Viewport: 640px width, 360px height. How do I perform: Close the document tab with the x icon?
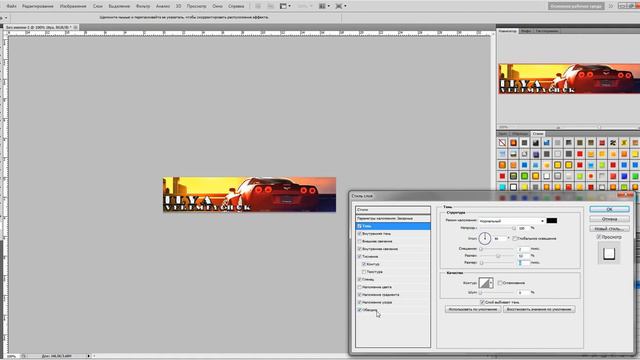[x=76, y=27]
